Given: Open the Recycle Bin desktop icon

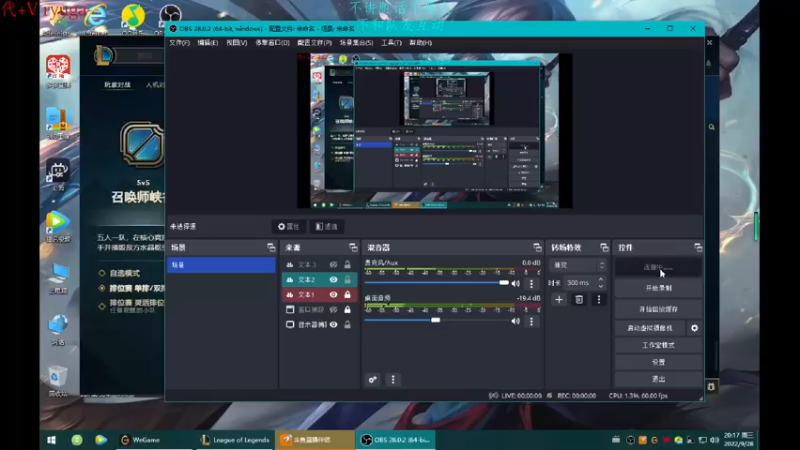Looking at the screenshot, I should pyautogui.click(x=58, y=381).
